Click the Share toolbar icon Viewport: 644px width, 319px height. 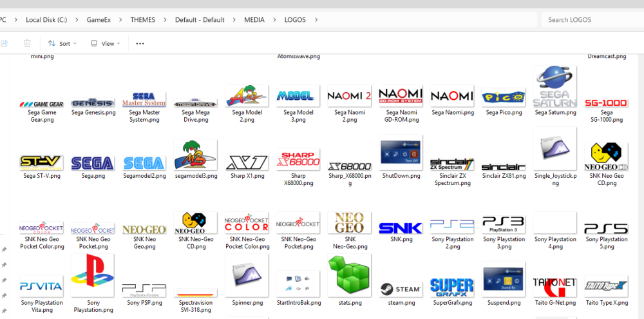5,43
